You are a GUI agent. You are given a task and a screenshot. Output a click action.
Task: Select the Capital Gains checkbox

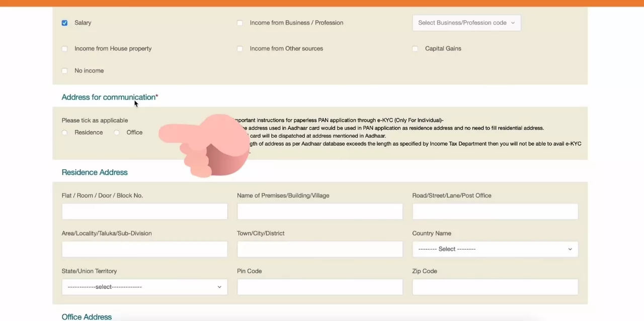415,49
